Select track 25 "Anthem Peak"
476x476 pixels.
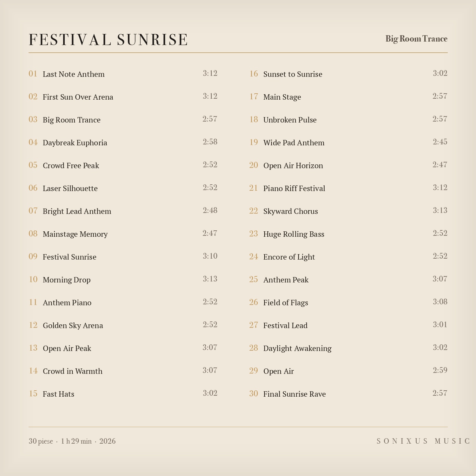pyautogui.click(x=348, y=280)
